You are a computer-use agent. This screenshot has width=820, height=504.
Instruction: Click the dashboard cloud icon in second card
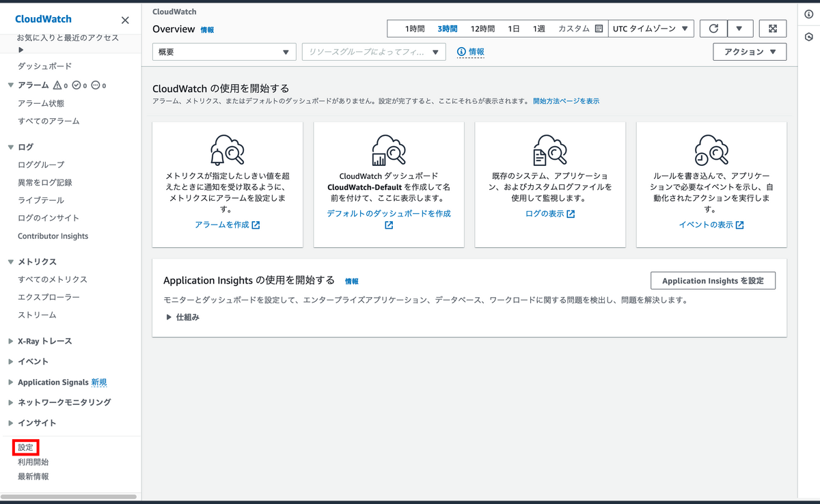[x=388, y=150]
